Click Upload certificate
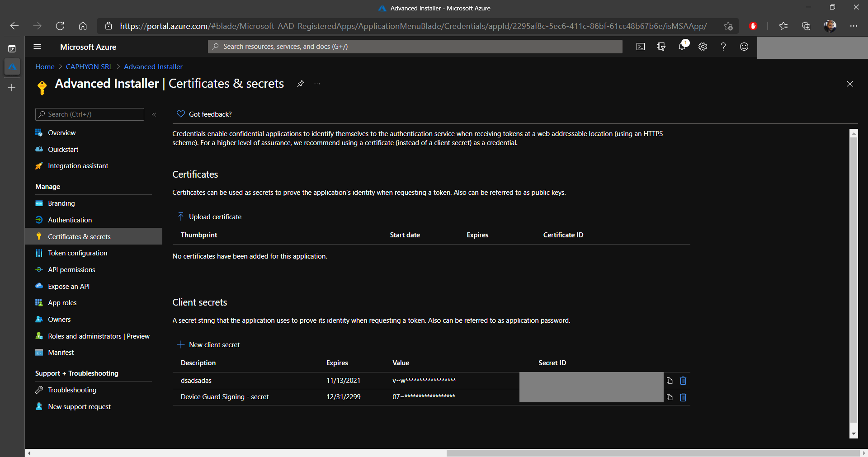 209,217
